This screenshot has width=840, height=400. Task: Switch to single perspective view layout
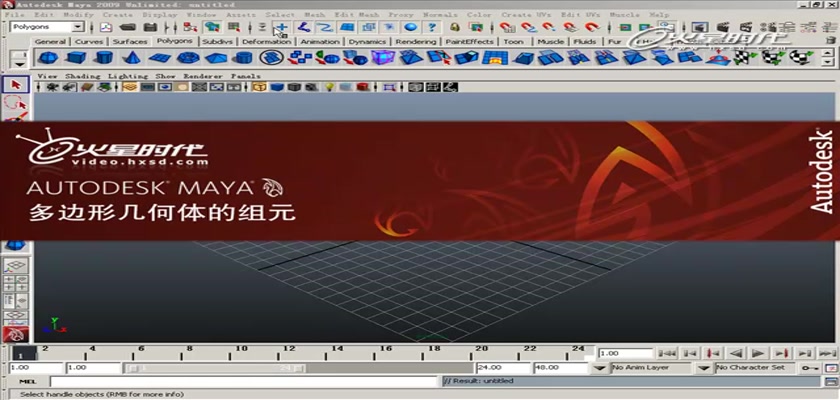pyautogui.click(x=16, y=265)
